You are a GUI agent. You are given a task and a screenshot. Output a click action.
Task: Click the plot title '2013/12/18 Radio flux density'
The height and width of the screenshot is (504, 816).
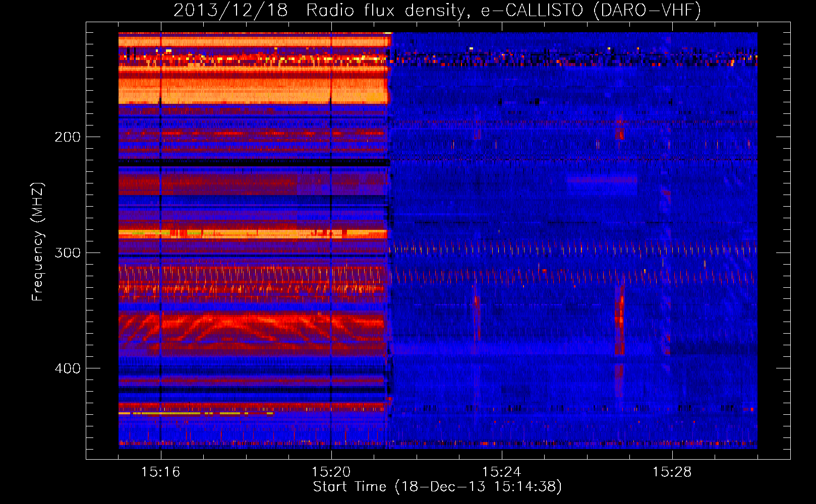437,10
